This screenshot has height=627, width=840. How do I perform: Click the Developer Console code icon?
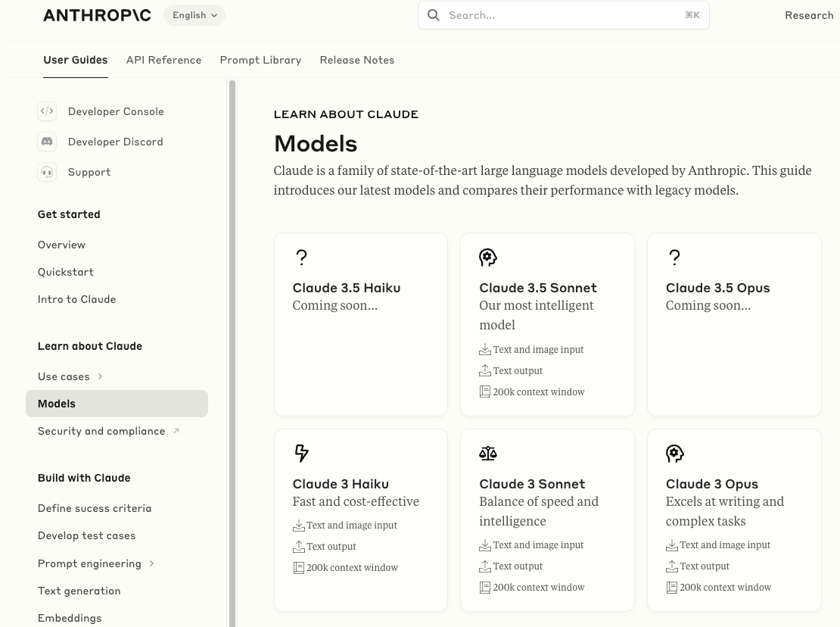click(47, 111)
